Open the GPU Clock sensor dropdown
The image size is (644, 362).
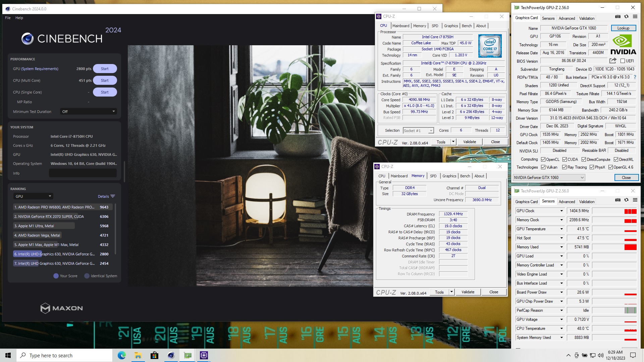click(x=561, y=211)
